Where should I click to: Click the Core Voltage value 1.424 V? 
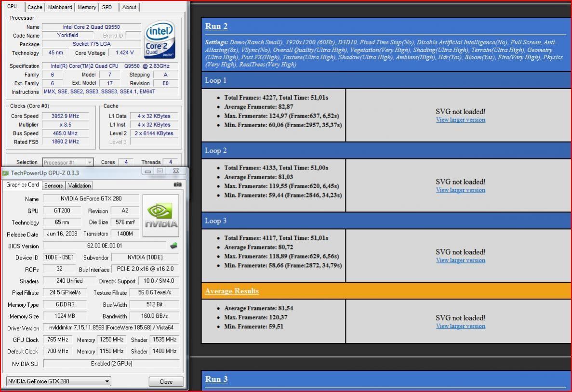(124, 52)
